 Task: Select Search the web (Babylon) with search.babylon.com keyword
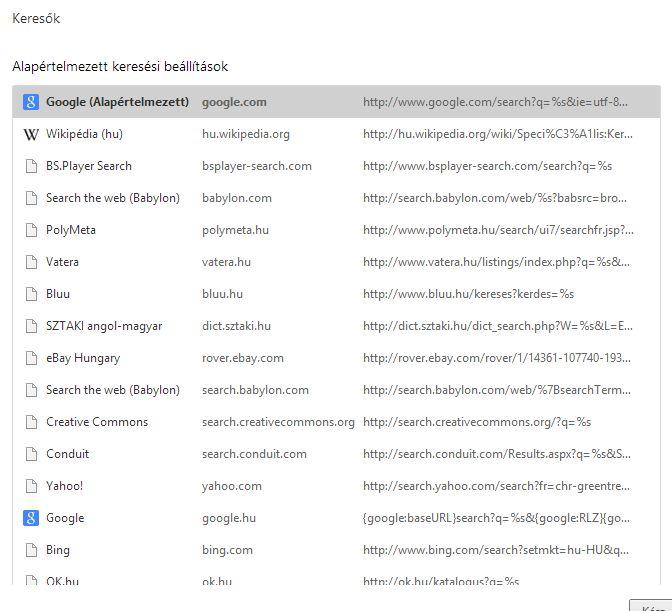pos(113,390)
